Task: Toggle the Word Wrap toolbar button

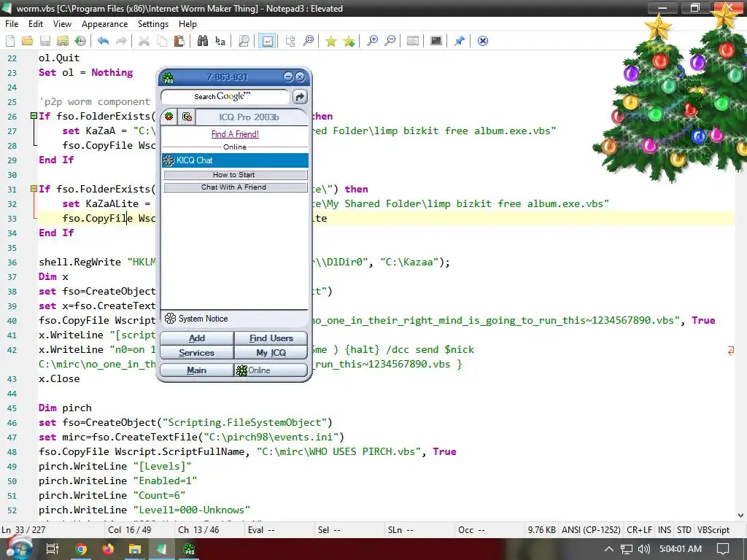Action: pos(268,41)
